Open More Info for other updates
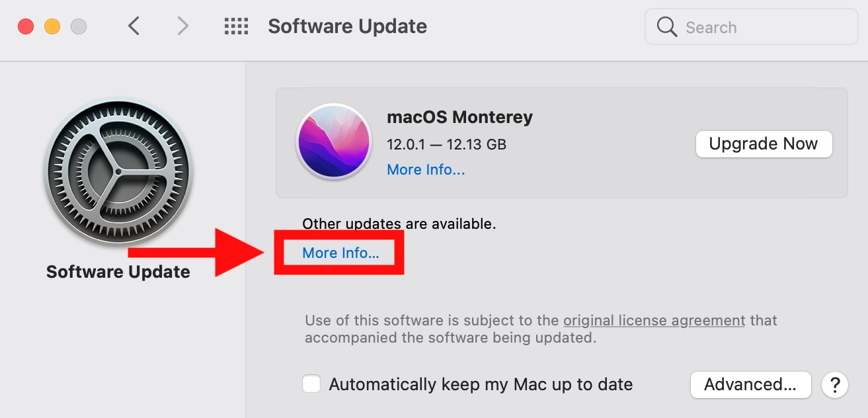 pyautogui.click(x=340, y=253)
